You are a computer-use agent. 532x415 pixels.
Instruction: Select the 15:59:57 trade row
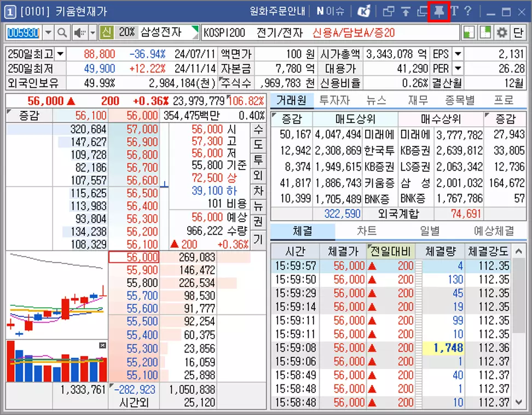point(391,266)
